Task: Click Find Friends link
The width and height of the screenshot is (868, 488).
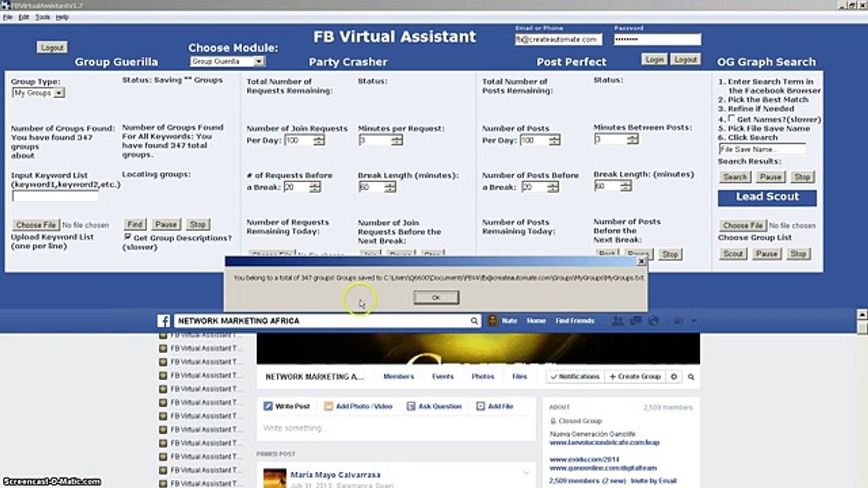Action: pyautogui.click(x=574, y=321)
